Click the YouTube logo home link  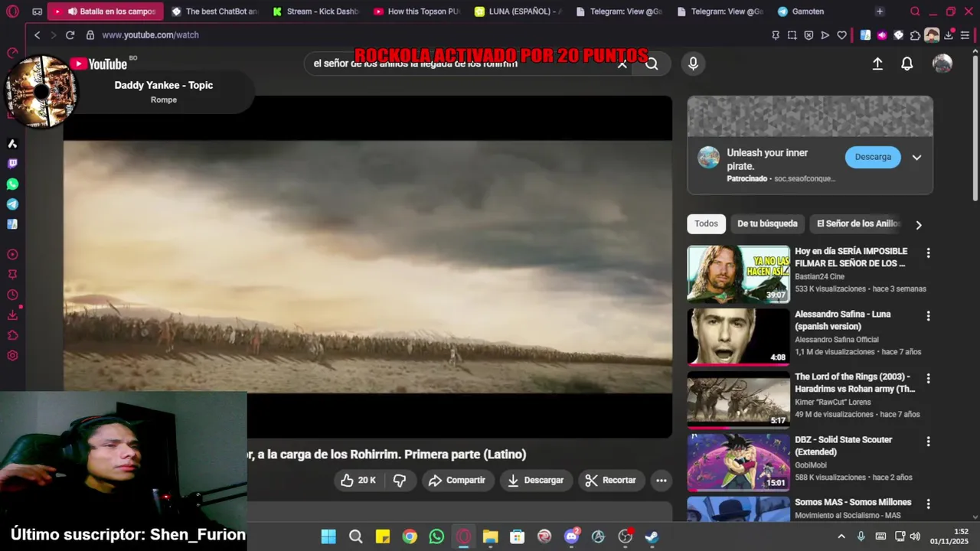(100, 64)
